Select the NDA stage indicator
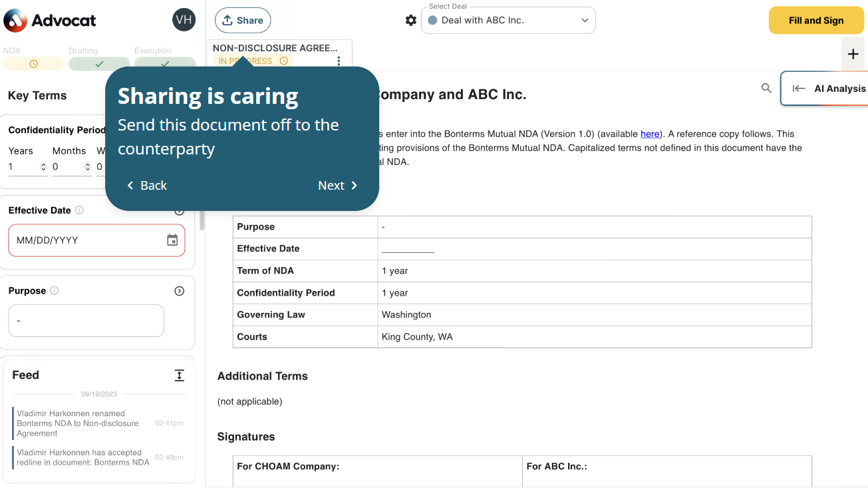The height and width of the screenshot is (488, 868). pyautogui.click(x=33, y=64)
